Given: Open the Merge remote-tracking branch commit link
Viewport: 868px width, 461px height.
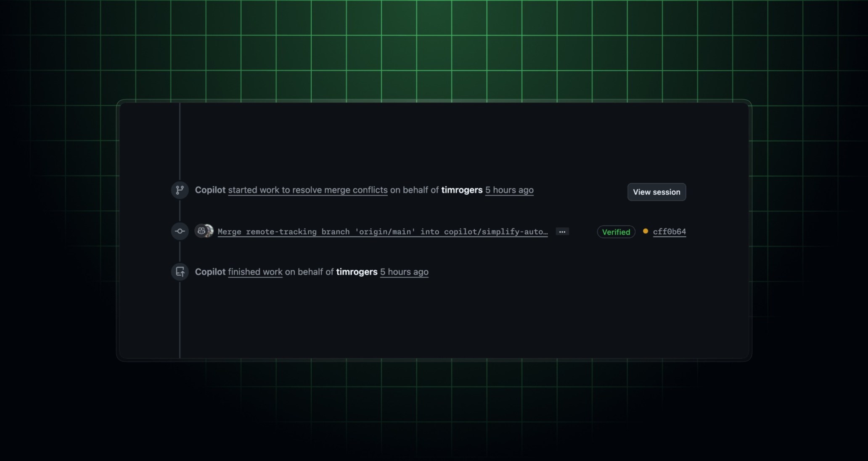Looking at the screenshot, I should [383, 232].
